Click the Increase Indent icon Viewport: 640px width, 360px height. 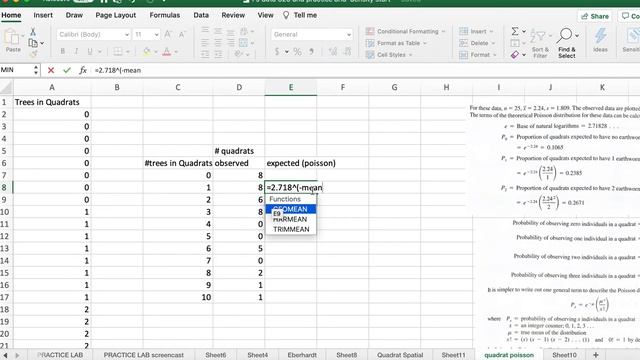[218, 54]
